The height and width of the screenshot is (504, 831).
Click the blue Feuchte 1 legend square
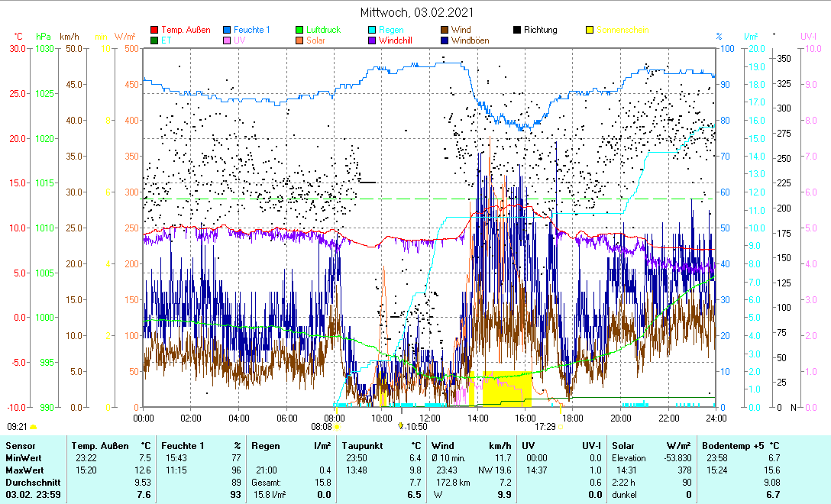tap(227, 30)
